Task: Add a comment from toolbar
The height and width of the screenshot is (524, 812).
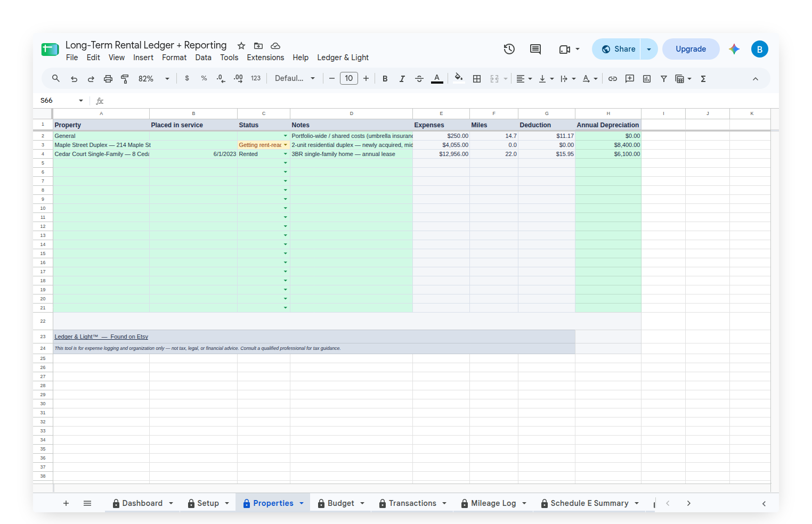Action: pyautogui.click(x=630, y=79)
